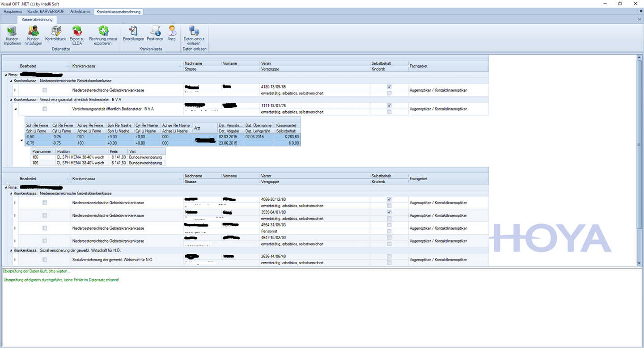Click the Kunden Importieren icon
644x362 pixels.
[x=12, y=35]
